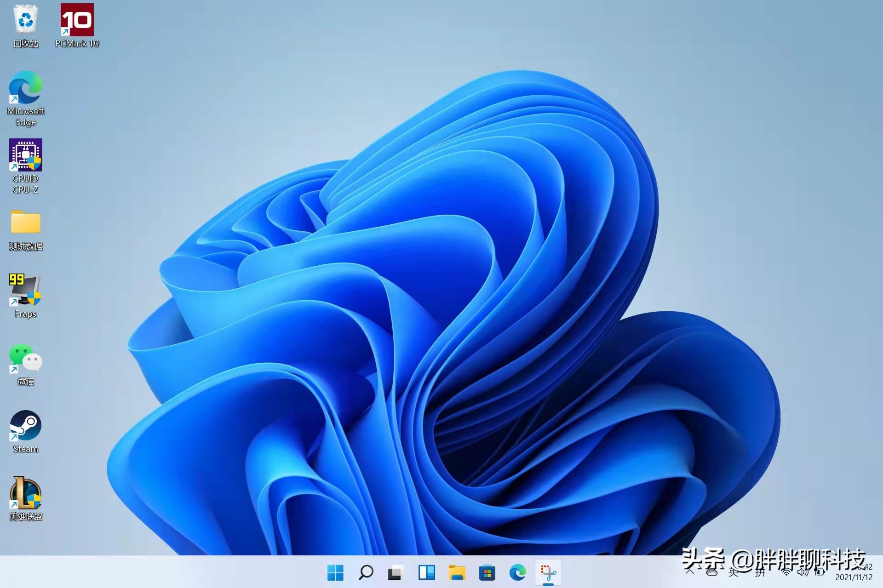
Task: Open the Snipping Tool in the taskbar
Action: [x=548, y=573]
